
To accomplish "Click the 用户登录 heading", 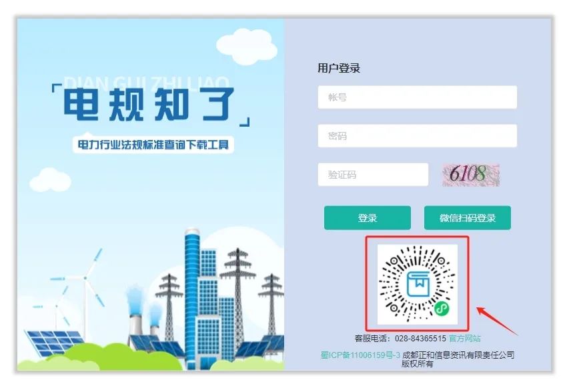I will (x=339, y=68).
